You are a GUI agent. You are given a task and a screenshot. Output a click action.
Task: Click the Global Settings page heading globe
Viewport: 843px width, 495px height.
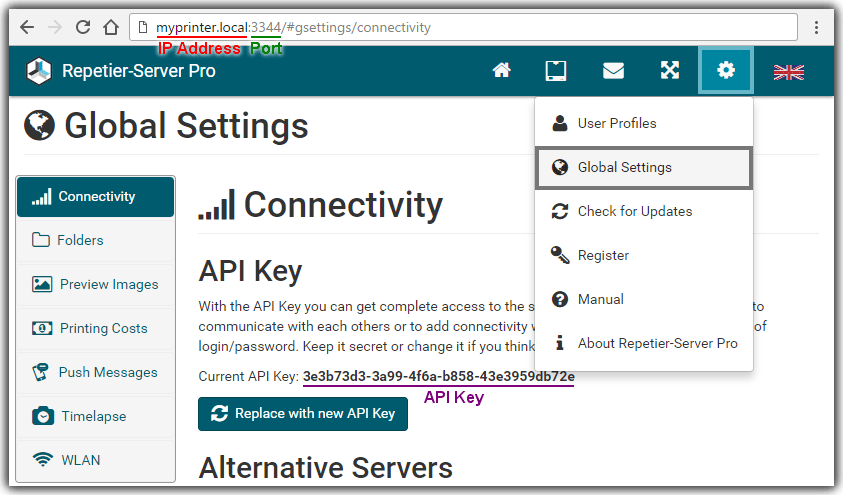coord(39,125)
